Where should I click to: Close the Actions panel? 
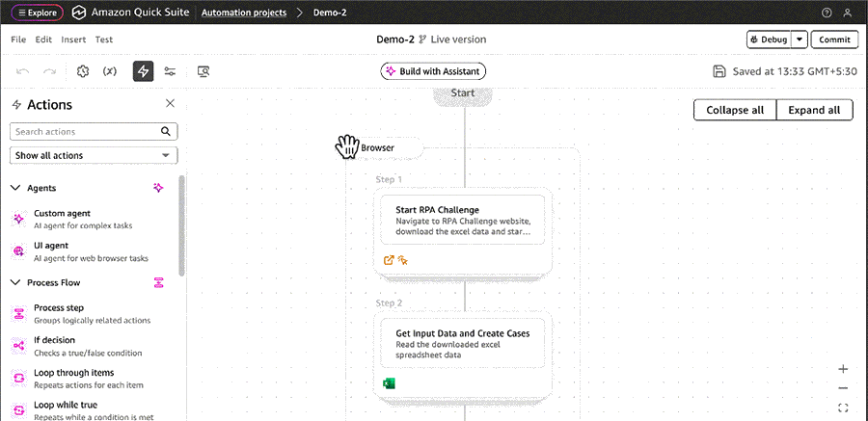[170, 103]
